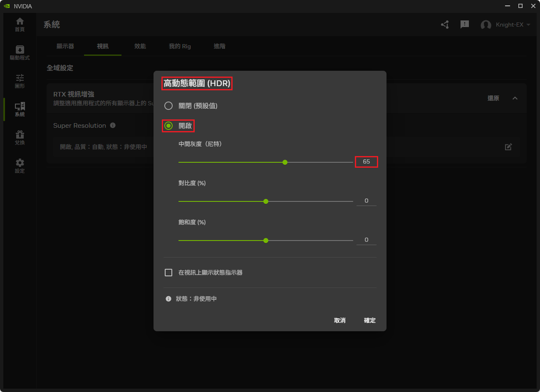540x392 pixels.
Task: Click the Super Resolution label
Action: coord(80,125)
